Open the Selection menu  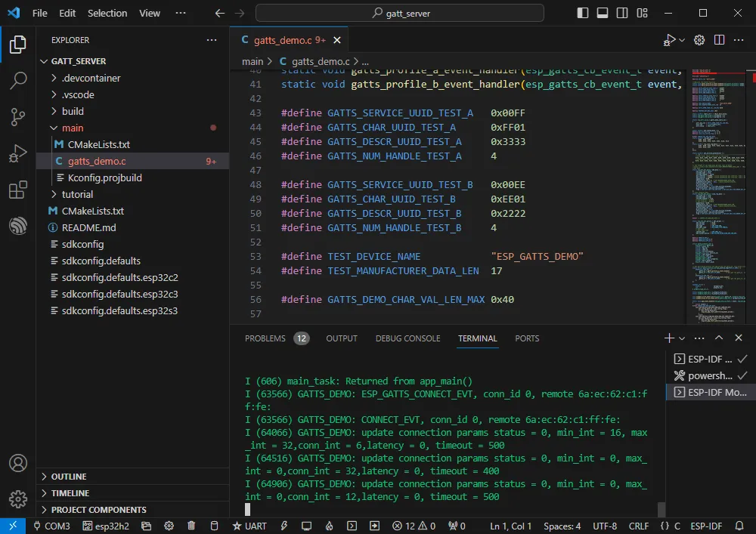(x=107, y=13)
